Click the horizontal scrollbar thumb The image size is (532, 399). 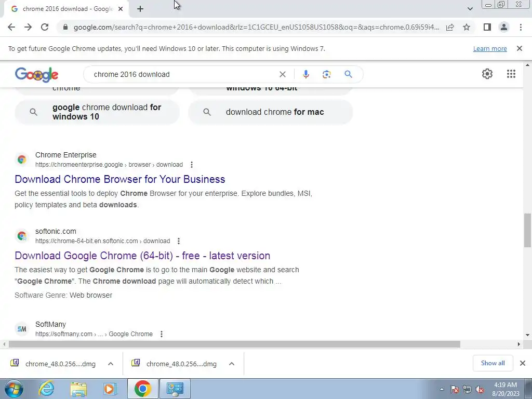click(234, 344)
